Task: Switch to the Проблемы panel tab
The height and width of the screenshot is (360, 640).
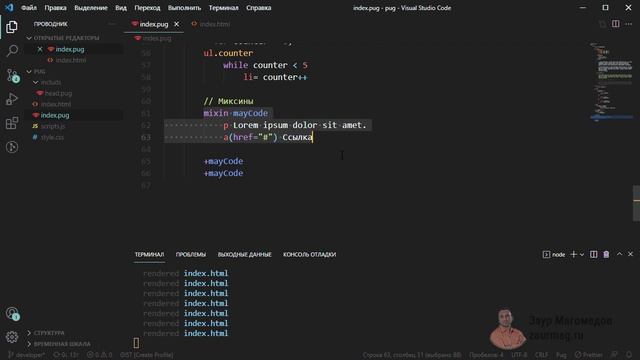Action: (x=191, y=254)
